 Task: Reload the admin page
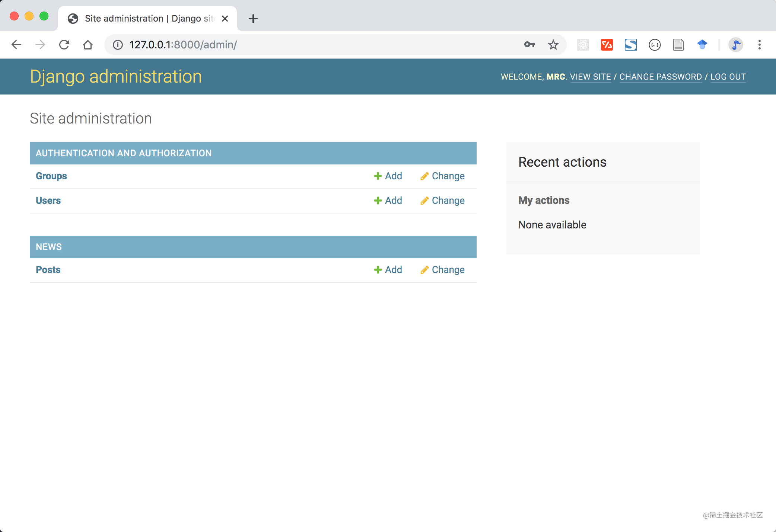pos(64,45)
